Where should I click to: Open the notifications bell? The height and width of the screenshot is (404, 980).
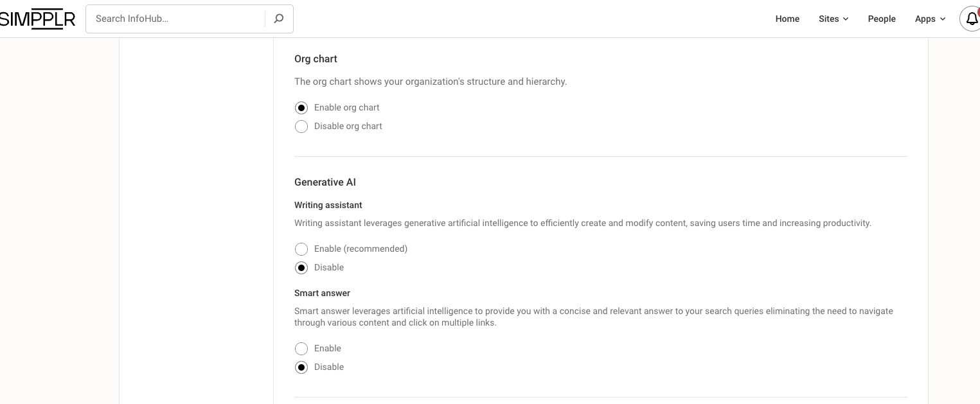[971, 19]
